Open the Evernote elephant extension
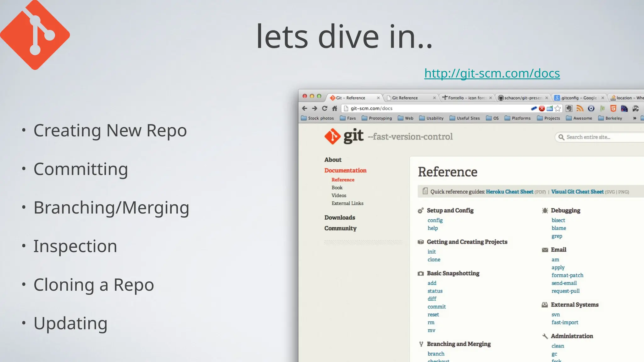The height and width of the screenshot is (362, 644). point(569,108)
